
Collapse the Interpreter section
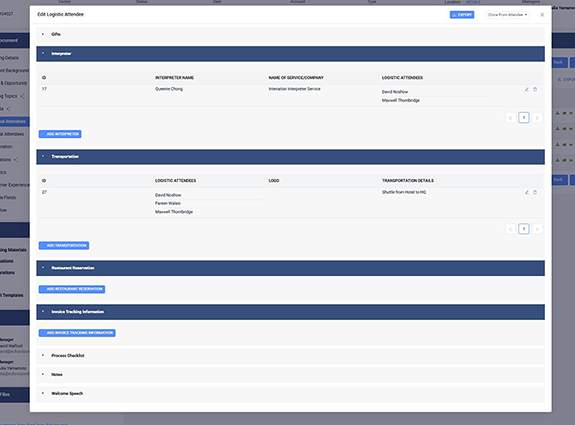pyautogui.click(x=290, y=54)
